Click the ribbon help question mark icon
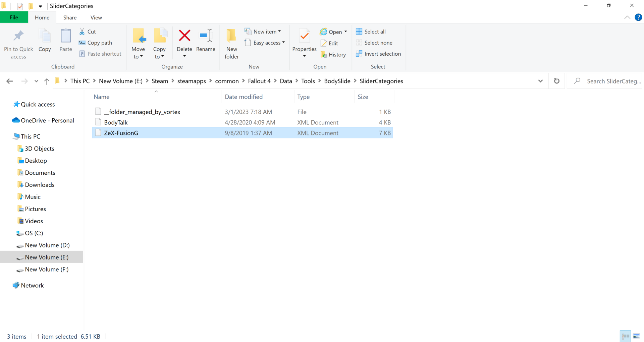Viewport: 644px width, 342px height. [638, 17]
